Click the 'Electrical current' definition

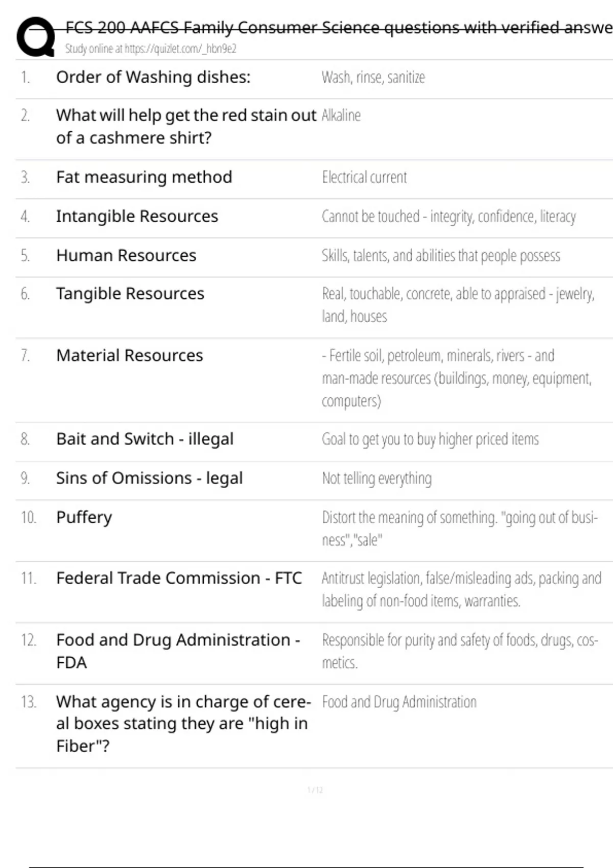click(x=364, y=177)
